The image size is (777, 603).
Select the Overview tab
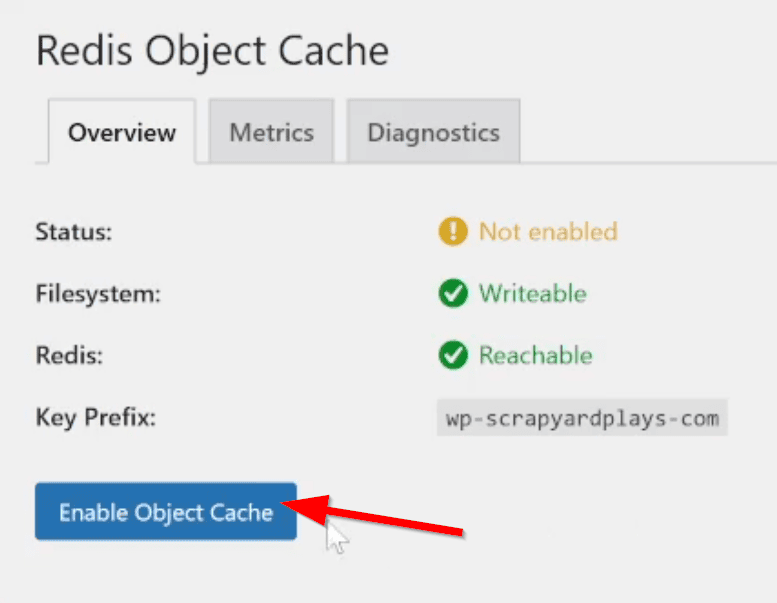(x=122, y=132)
